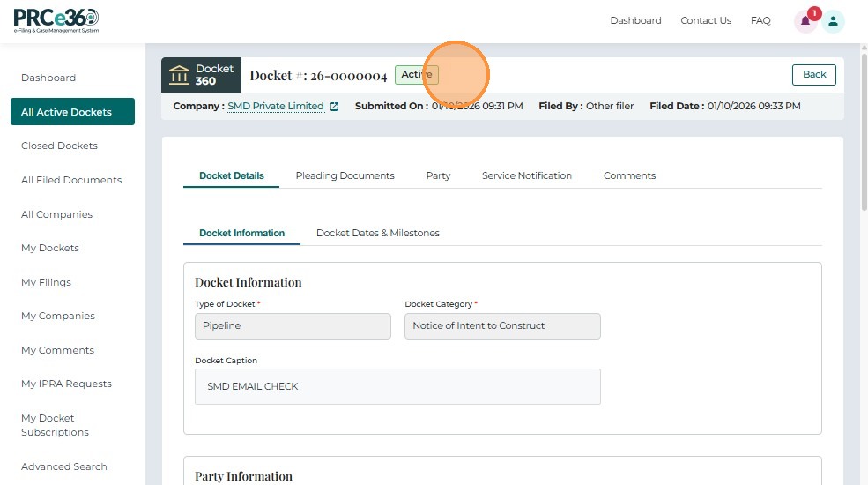Open the FAQ page
868x485 pixels.
[760, 20]
